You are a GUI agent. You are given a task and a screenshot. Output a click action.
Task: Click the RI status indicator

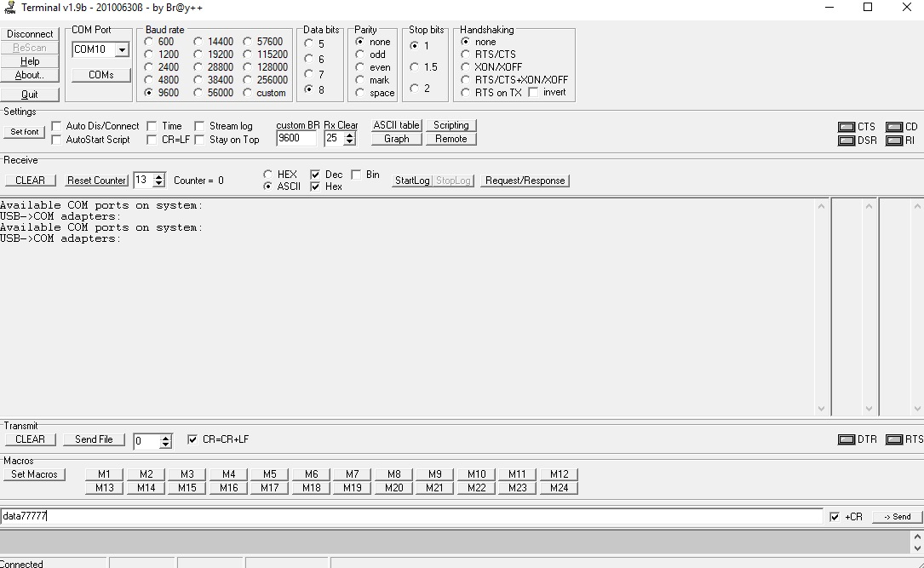tap(894, 141)
